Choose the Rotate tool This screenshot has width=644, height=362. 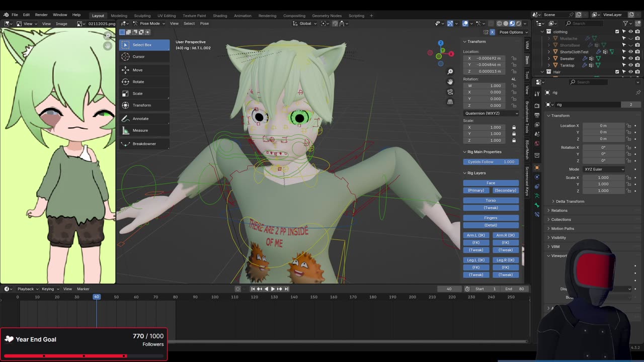click(144, 81)
